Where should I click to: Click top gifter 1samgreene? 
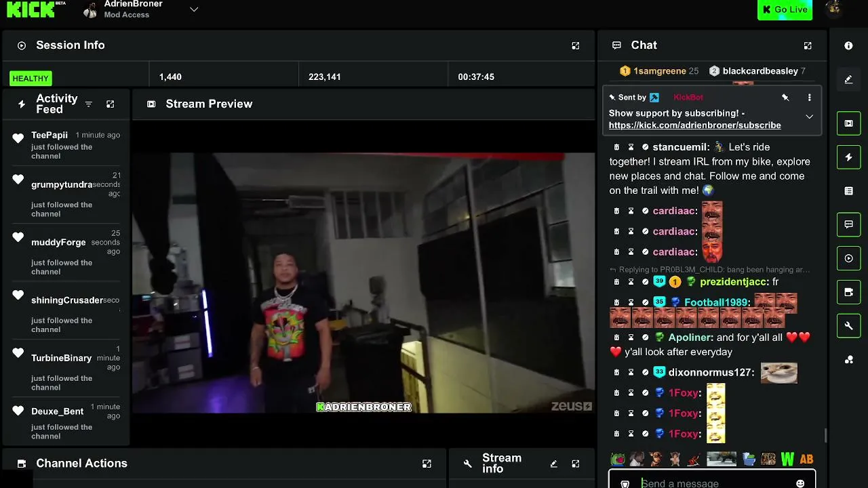pos(659,71)
